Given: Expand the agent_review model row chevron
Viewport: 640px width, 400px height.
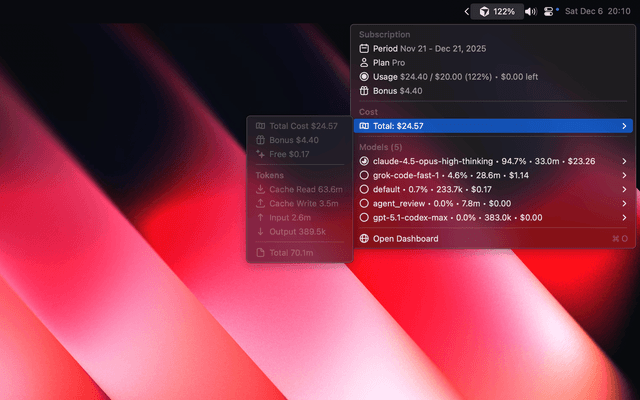Looking at the screenshot, I should pyautogui.click(x=624, y=203).
